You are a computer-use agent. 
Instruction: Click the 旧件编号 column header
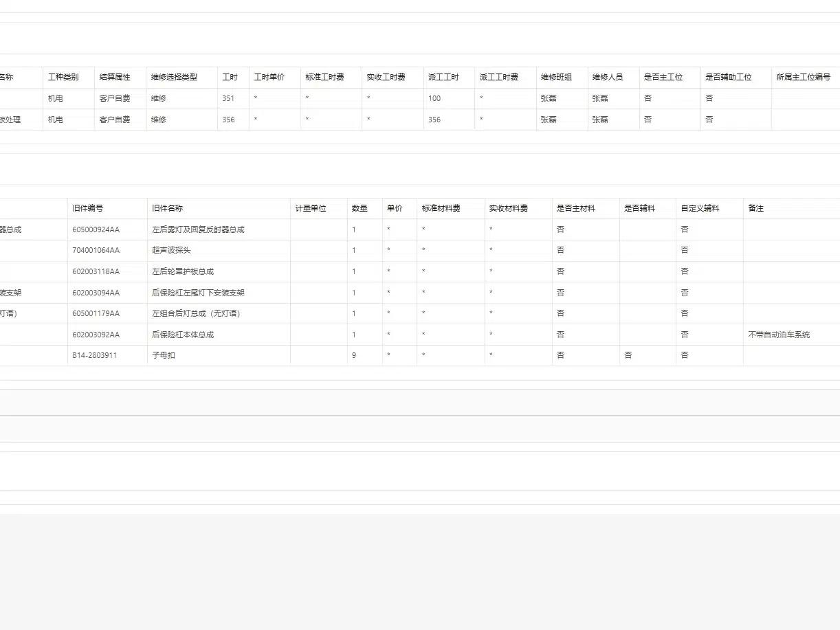(88, 208)
